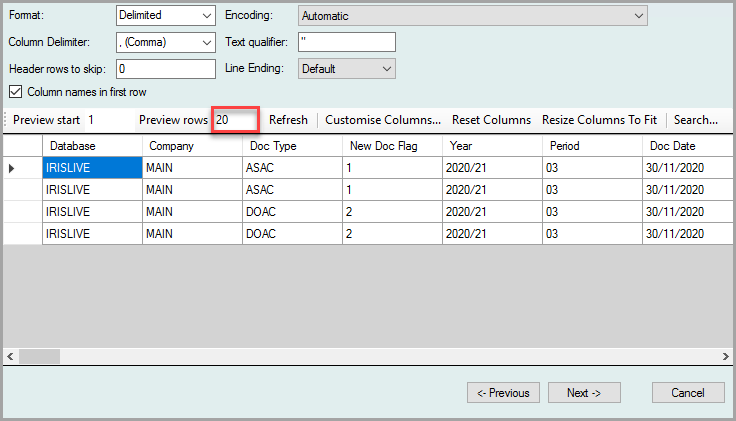Screen dimensions: 736x421
Task: Click the Doc Type column header
Action: [292, 146]
